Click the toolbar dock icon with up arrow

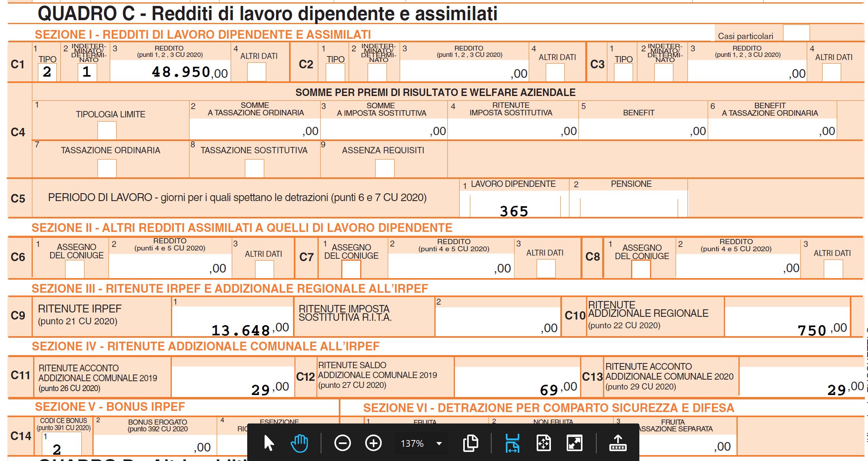618,443
